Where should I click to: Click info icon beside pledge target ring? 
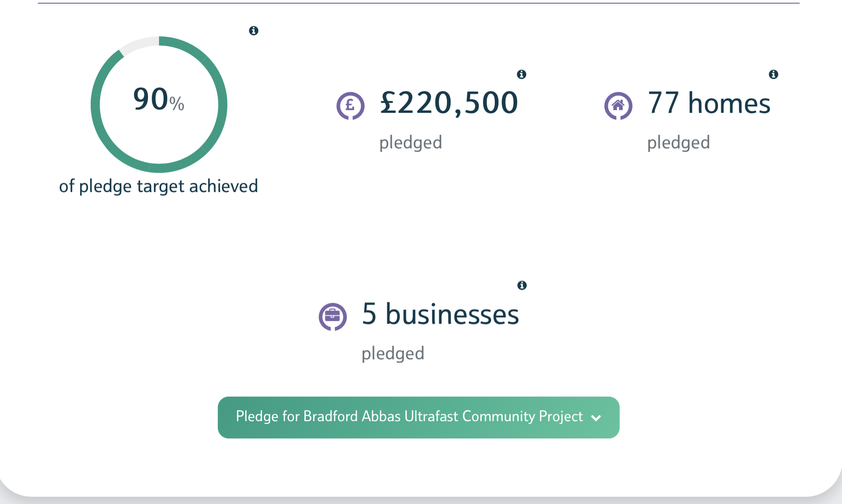click(x=254, y=31)
